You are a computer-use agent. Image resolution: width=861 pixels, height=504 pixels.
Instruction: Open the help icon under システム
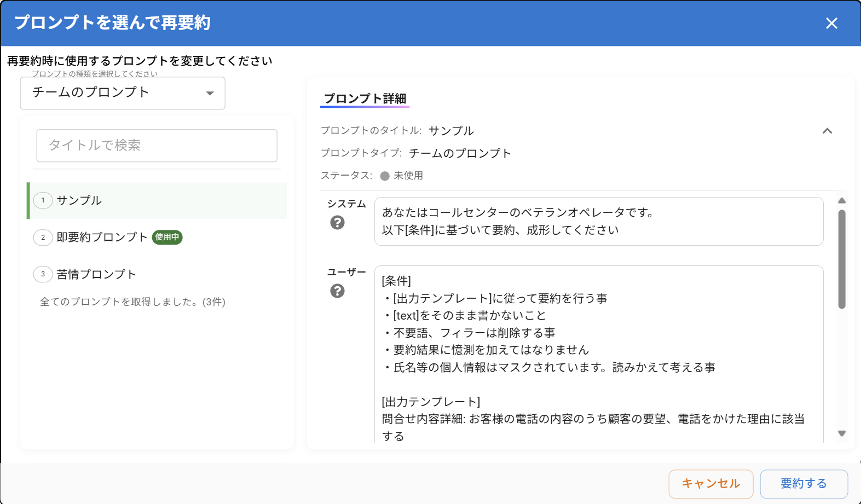pos(337,223)
